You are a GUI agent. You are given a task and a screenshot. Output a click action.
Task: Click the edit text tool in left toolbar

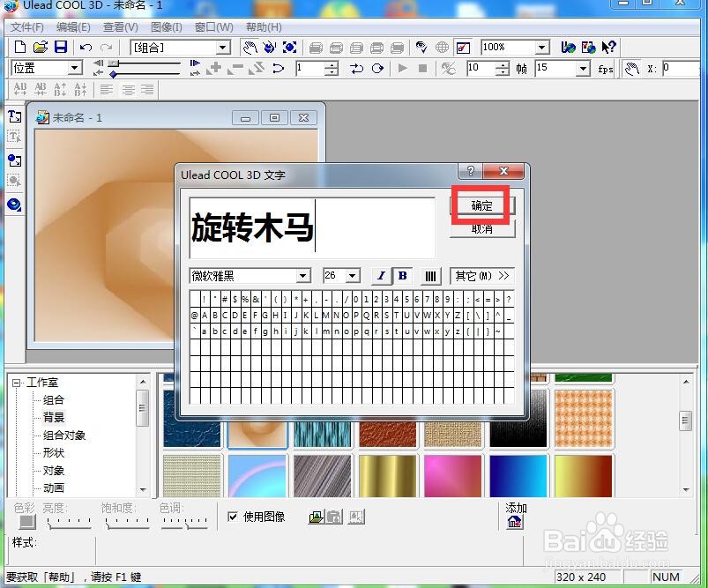[14, 137]
